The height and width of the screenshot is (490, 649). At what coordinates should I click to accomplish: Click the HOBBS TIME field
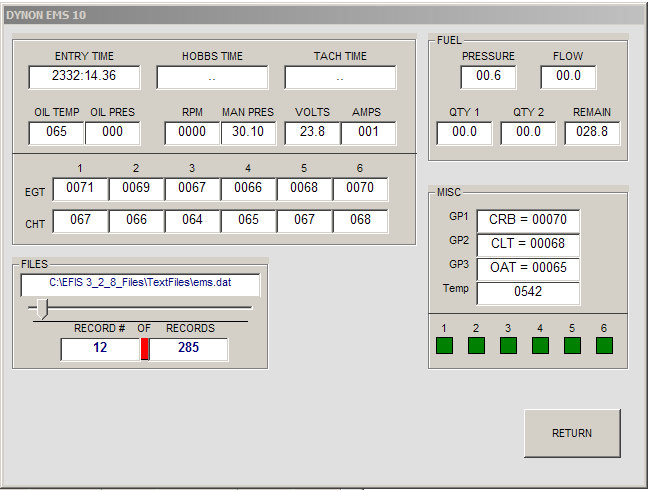[212, 77]
